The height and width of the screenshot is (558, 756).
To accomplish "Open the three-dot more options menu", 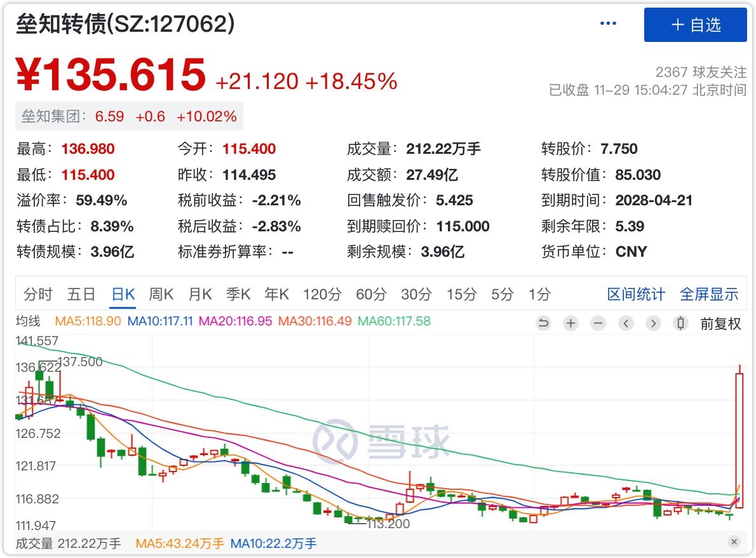I will (608, 24).
